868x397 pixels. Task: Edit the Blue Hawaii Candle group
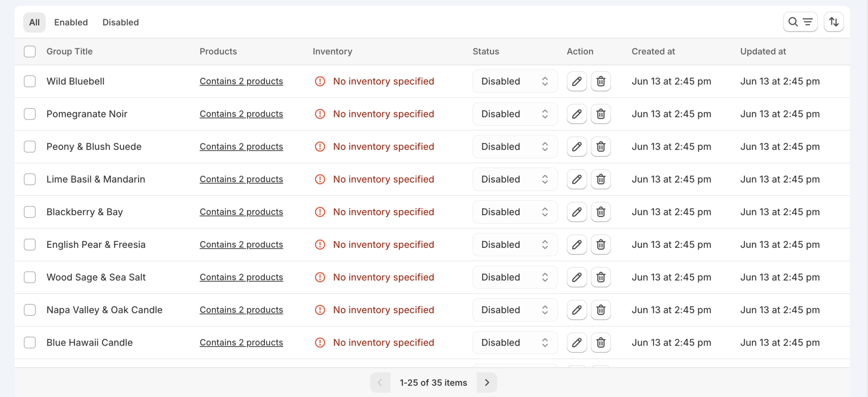(576, 342)
